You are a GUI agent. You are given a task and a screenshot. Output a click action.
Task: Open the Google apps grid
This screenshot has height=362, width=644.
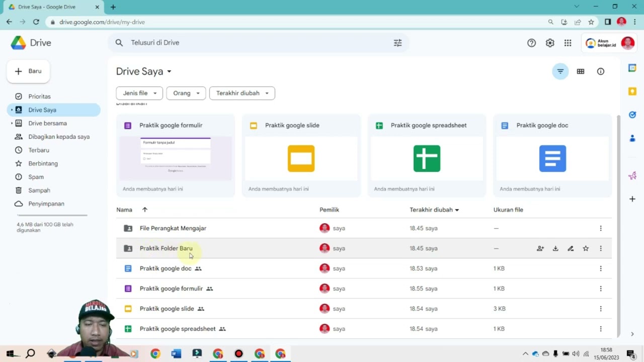(568, 43)
